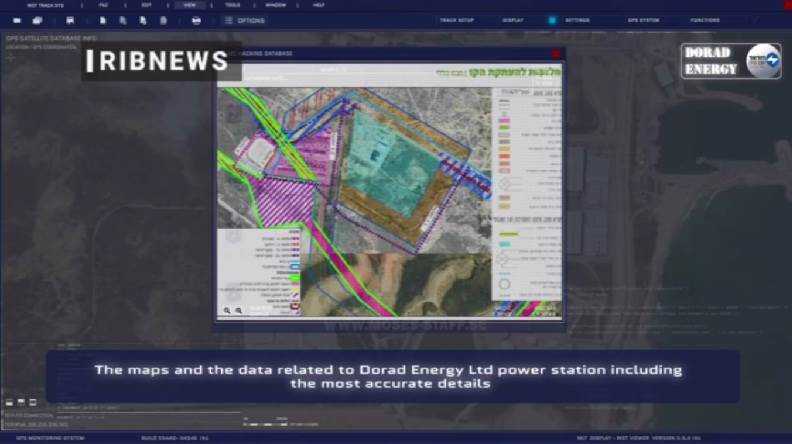The width and height of the screenshot is (792, 444).
Task: Click 'GPS MONITORING SYSTEM' status bar text
Action: coord(50,438)
